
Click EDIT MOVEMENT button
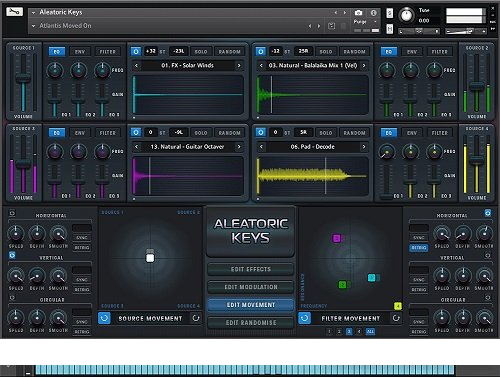click(x=251, y=305)
